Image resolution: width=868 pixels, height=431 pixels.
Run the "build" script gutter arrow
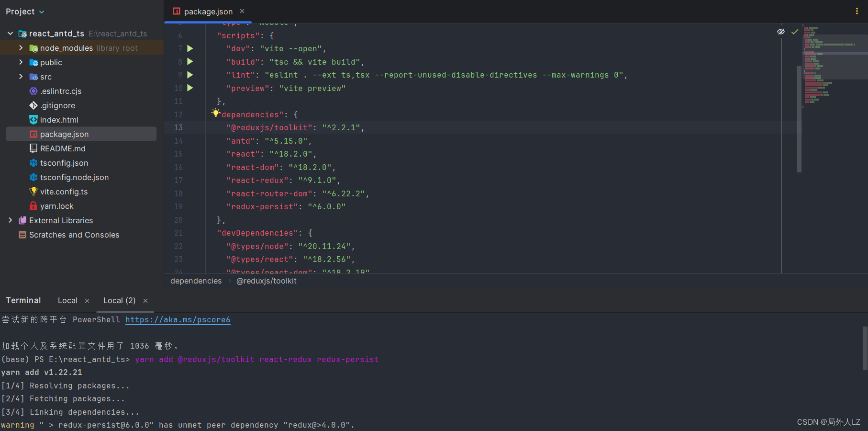(x=190, y=62)
